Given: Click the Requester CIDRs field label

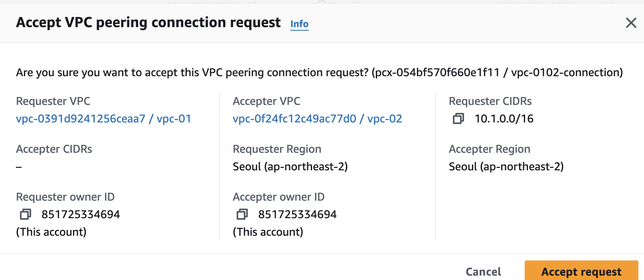Looking at the screenshot, I should [x=490, y=101].
